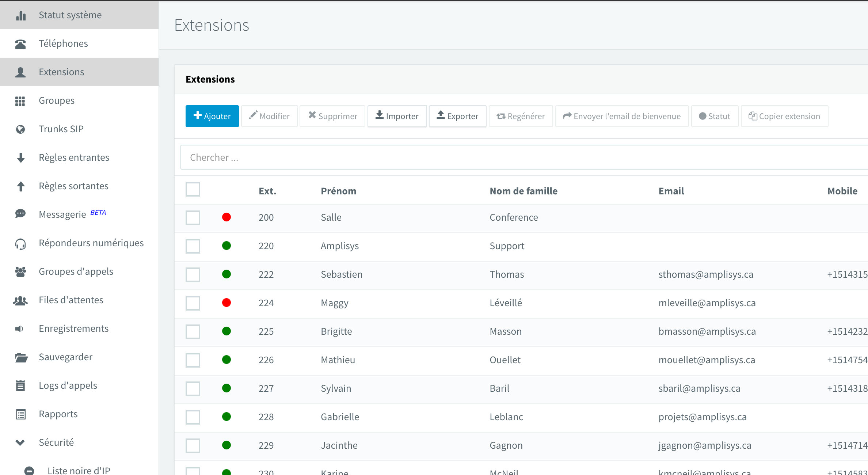Open Groupes via its grid icon
The image size is (868, 475).
[20, 101]
